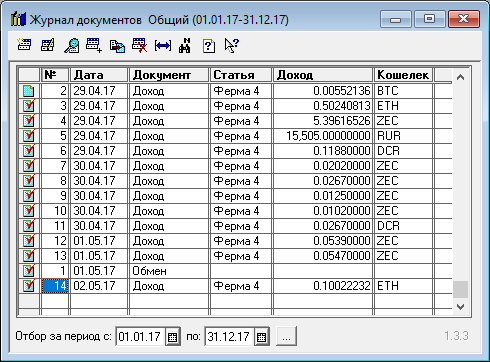This screenshot has height=362, width=490.
Task: Click the post/transfer document arrow icon
Action: click(117, 46)
